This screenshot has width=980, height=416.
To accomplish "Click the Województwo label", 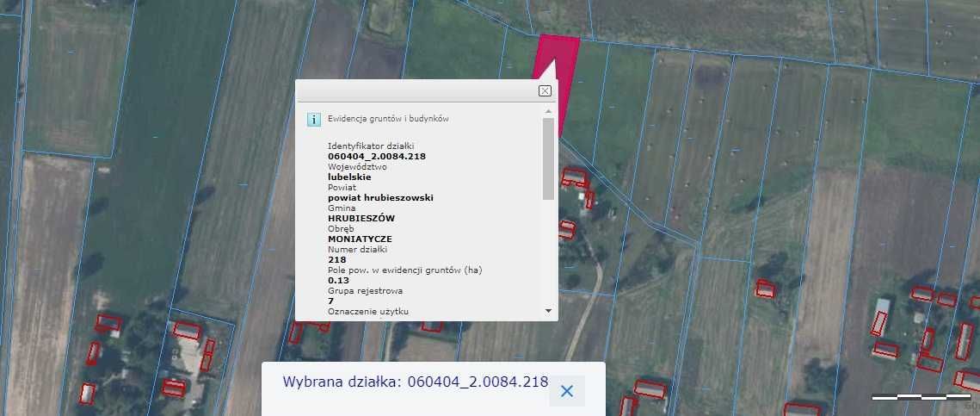I will click(x=358, y=167).
